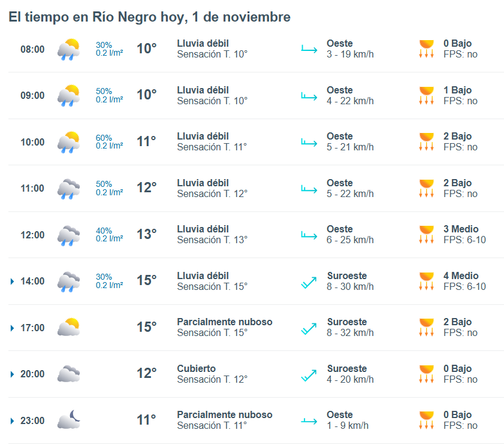Select the 17:00 Parcialmente nuboso text

click(x=224, y=322)
